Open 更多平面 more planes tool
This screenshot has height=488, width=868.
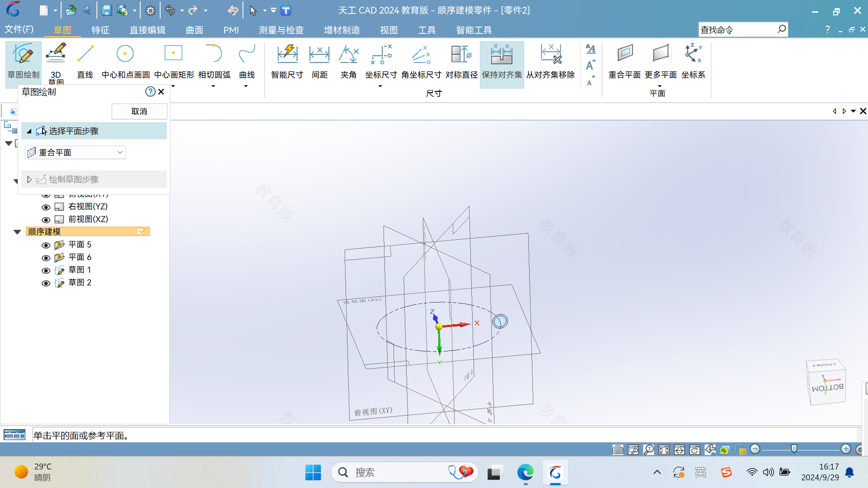click(660, 62)
